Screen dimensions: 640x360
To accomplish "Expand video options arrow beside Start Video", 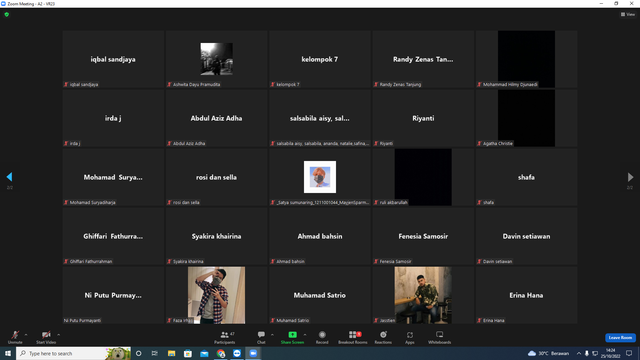I will 59,335.
